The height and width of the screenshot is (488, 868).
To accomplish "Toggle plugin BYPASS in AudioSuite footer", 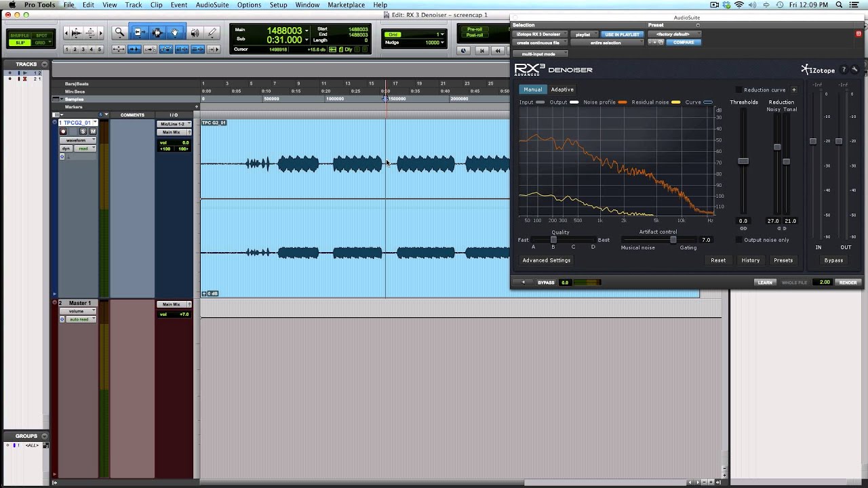I will tap(547, 282).
